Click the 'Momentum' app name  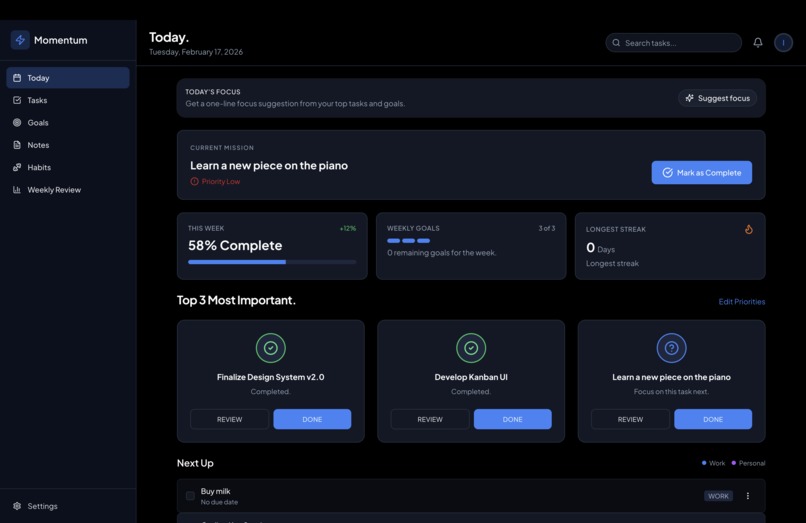click(61, 40)
